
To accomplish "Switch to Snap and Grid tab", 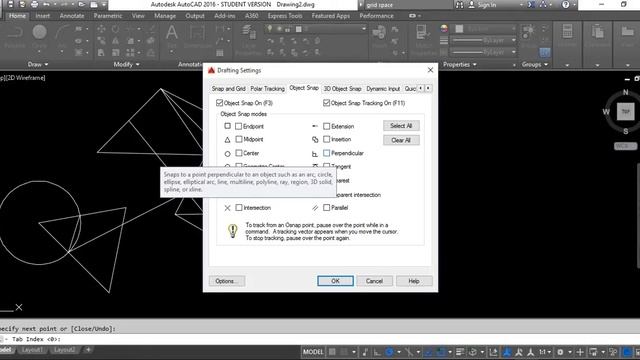I will [x=229, y=89].
